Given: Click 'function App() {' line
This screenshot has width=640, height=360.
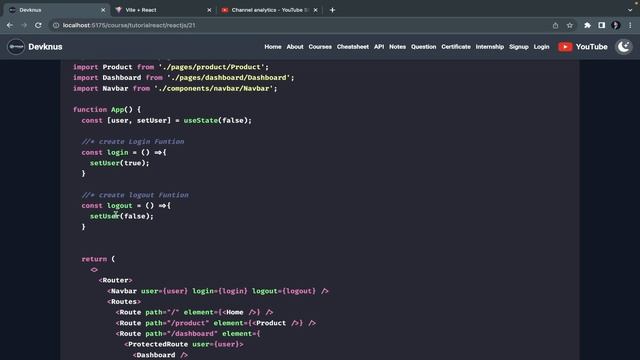Looking at the screenshot, I should point(107,109).
